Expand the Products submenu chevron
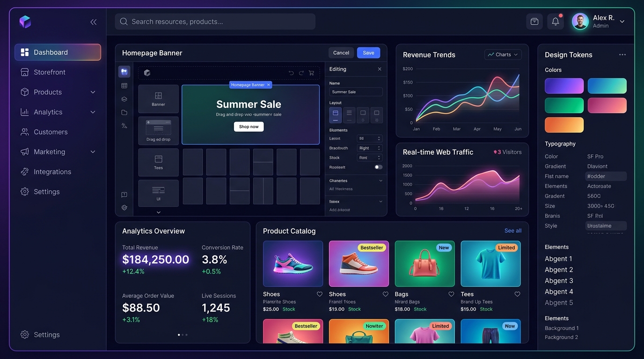 pyautogui.click(x=93, y=92)
